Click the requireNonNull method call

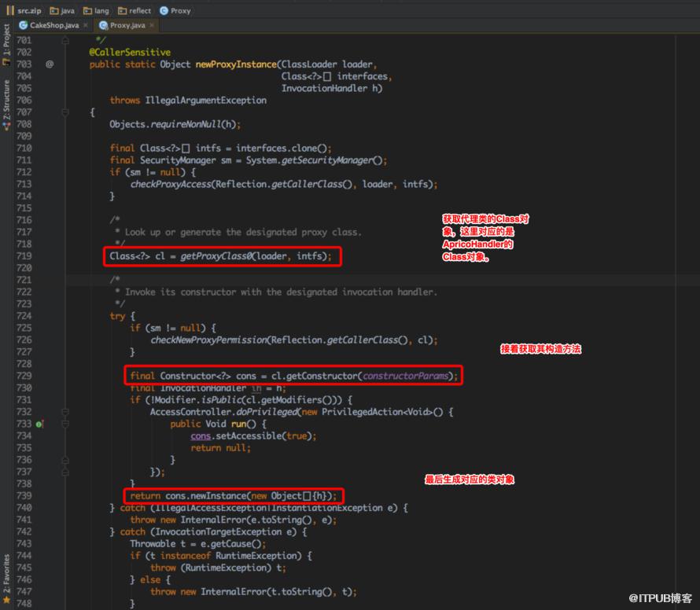click(x=186, y=124)
